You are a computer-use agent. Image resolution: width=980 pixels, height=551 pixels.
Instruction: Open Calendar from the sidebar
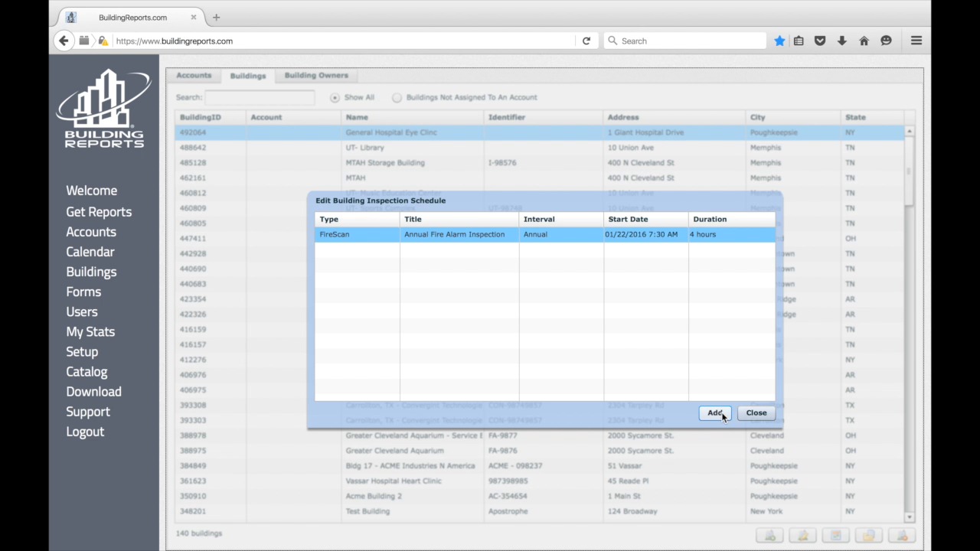coord(90,252)
